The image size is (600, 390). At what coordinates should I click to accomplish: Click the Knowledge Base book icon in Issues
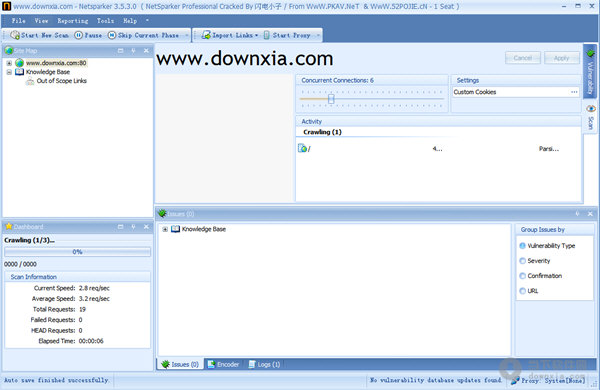click(175, 229)
